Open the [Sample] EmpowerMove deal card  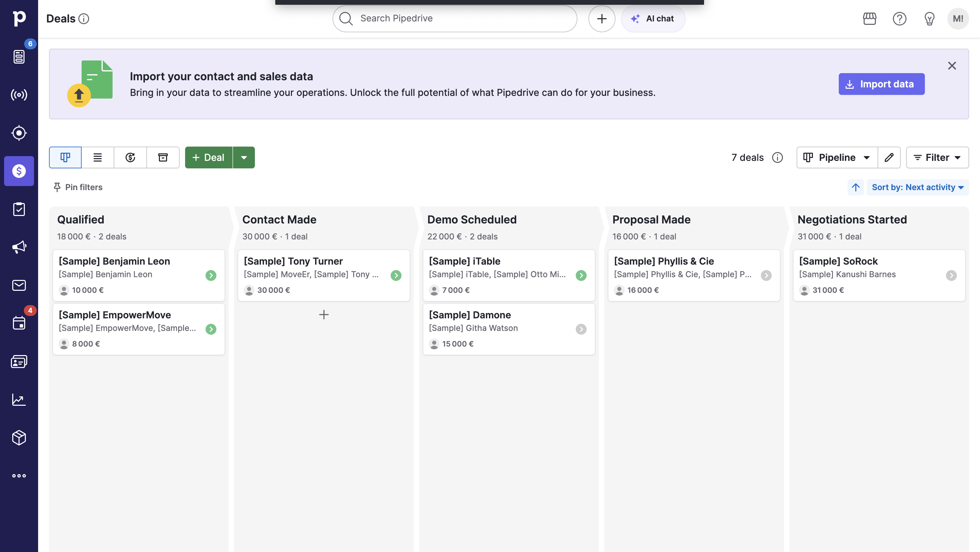tap(139, 329)
